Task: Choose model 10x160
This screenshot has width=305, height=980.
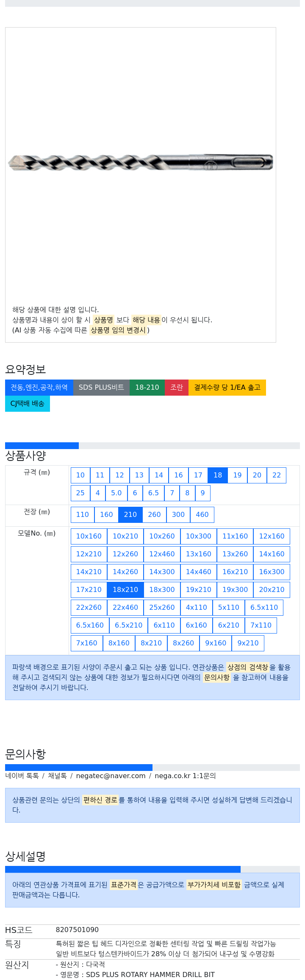Action: [x=89, y=536]
